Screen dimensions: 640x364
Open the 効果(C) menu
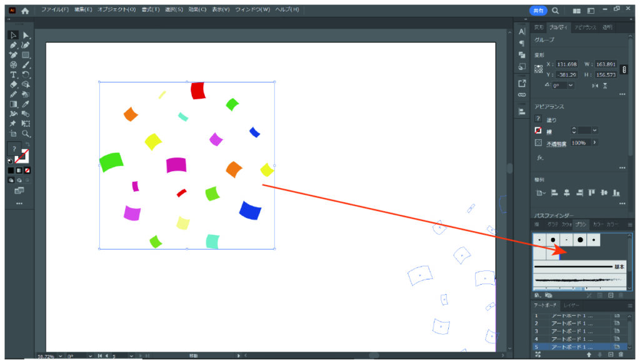click(197, 9)
